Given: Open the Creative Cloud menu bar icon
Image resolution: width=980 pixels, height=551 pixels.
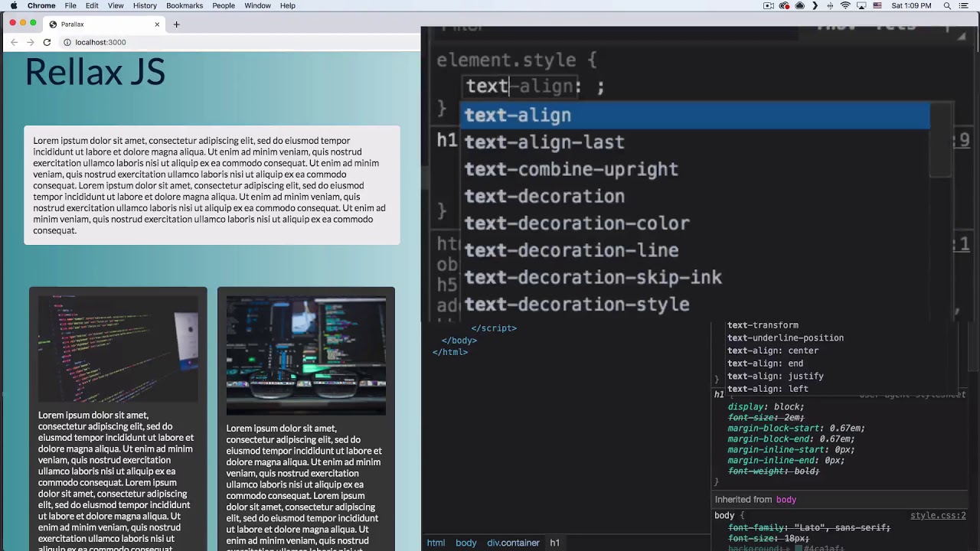Looking at the screenshot, I should (784, 5).
